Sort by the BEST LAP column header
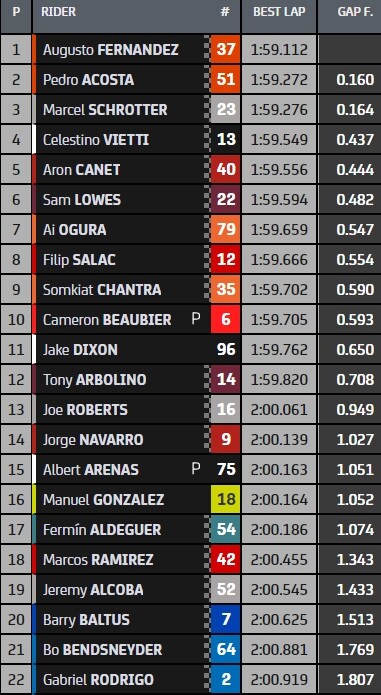 click(279, 12)
